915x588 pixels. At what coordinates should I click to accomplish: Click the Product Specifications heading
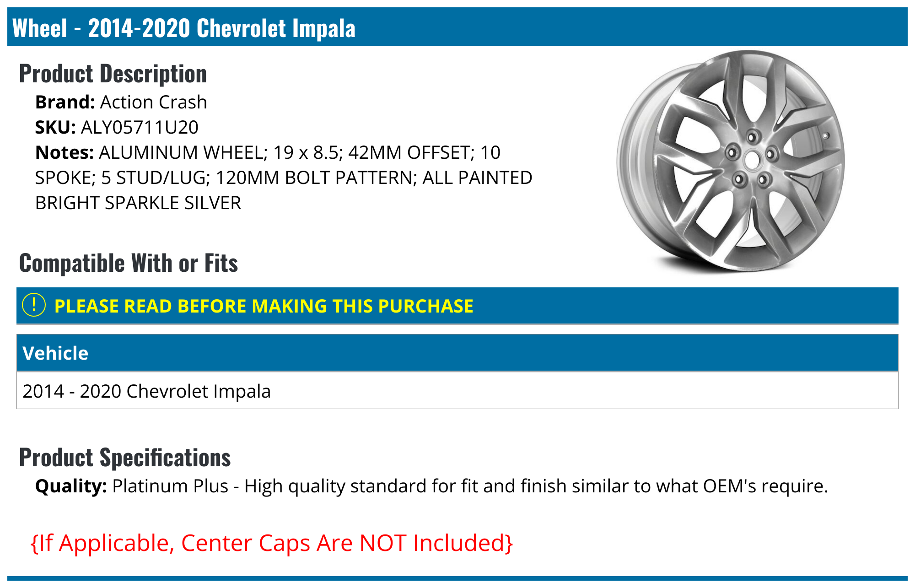(125, 458)
